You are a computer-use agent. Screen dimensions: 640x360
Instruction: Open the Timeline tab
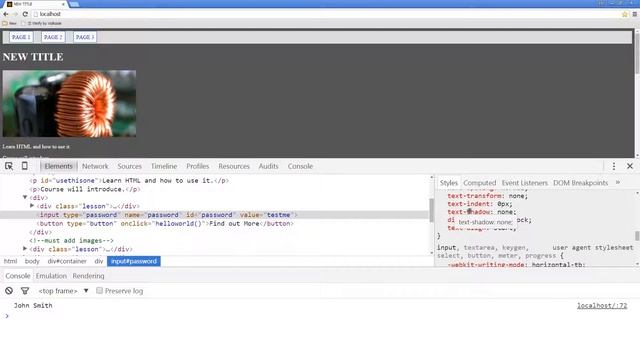[x=164, y=166]
